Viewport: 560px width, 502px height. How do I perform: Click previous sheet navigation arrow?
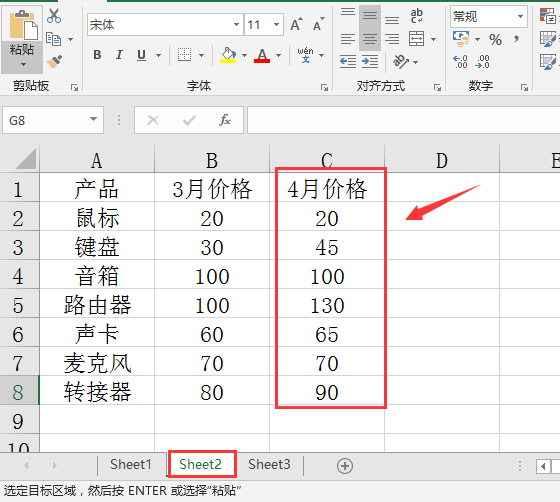[26, 465]
